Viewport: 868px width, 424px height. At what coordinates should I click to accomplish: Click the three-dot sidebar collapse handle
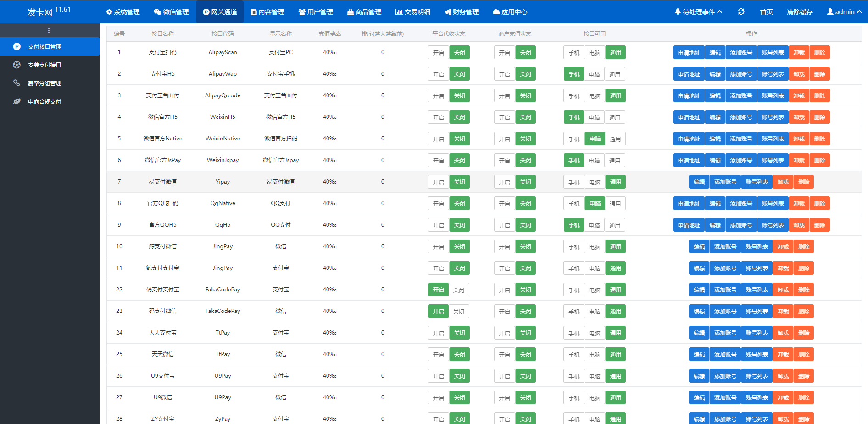[49, 31]
